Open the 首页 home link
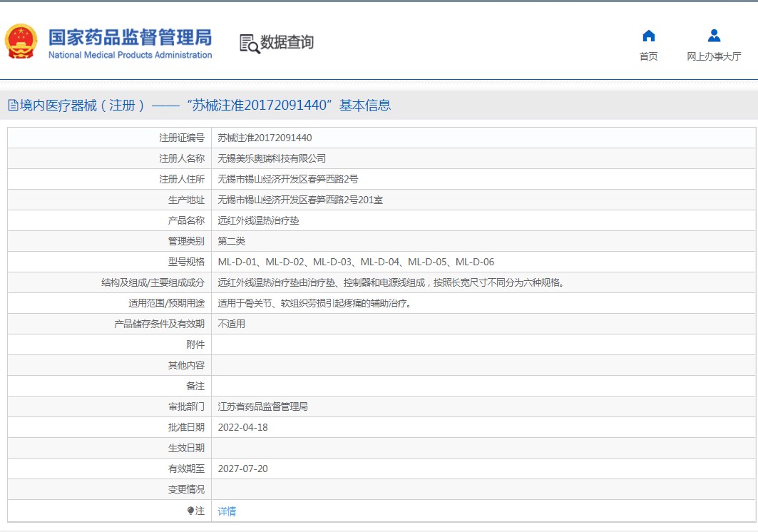 [x=648, y=56]
